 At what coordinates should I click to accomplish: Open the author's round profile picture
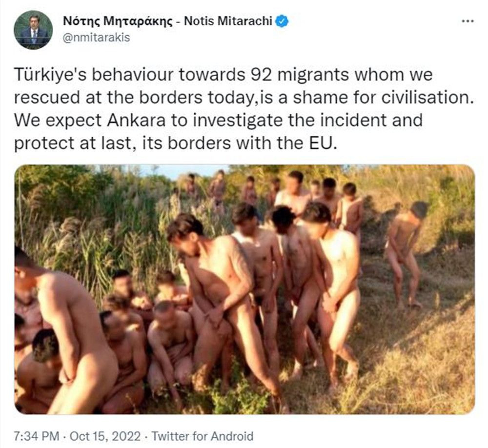point(33,30)
